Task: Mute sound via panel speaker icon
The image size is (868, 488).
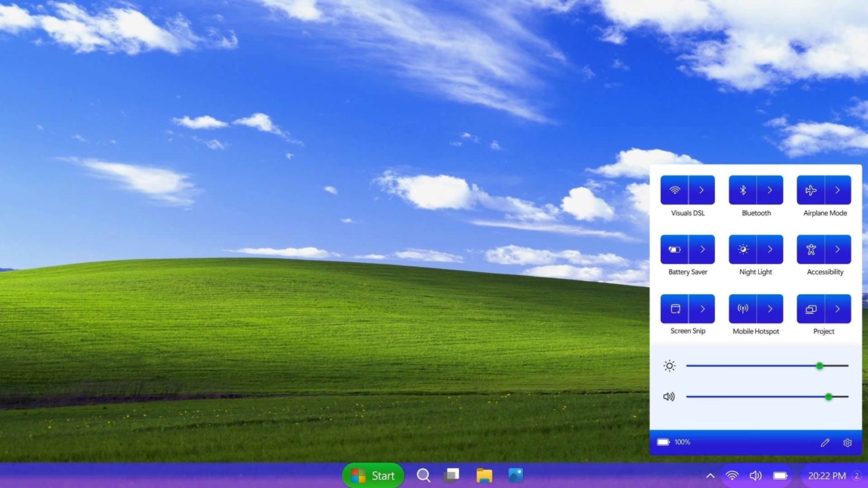Action: click(669, 396)
